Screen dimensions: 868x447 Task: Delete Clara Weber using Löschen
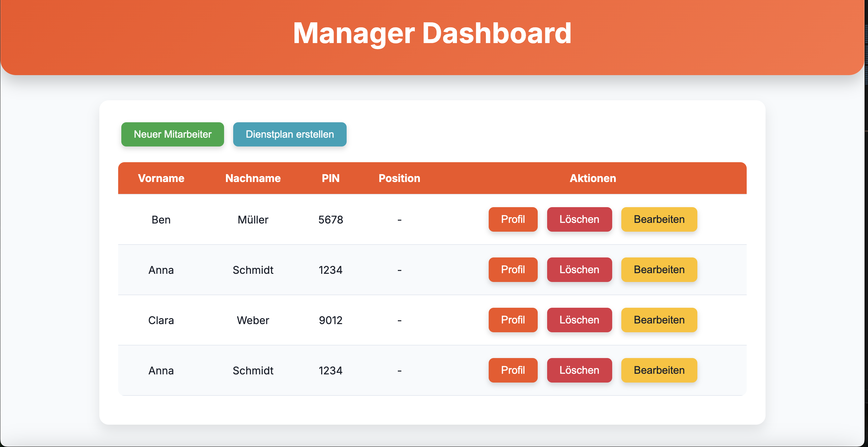[579, 320]
